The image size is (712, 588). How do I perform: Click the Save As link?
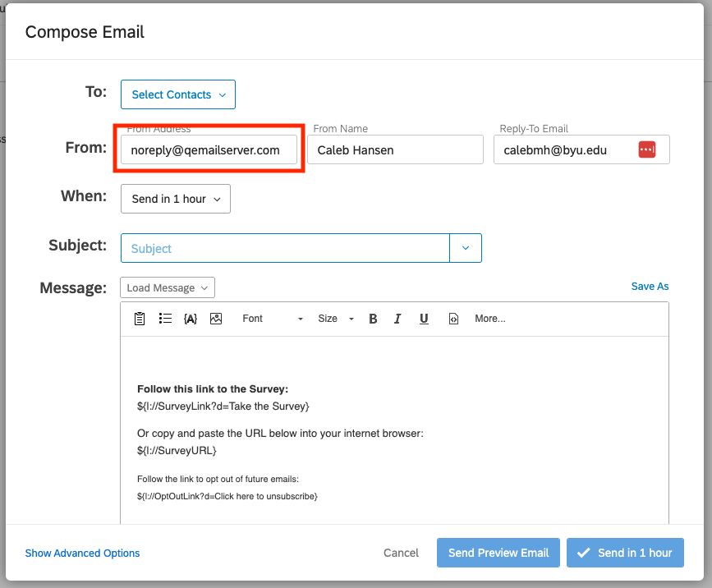click(x=650, y=287)
